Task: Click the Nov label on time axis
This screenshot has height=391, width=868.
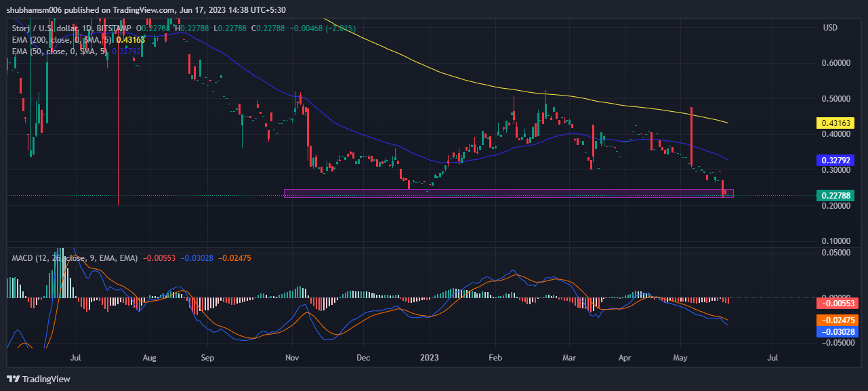Action: [x=293, y=356]
